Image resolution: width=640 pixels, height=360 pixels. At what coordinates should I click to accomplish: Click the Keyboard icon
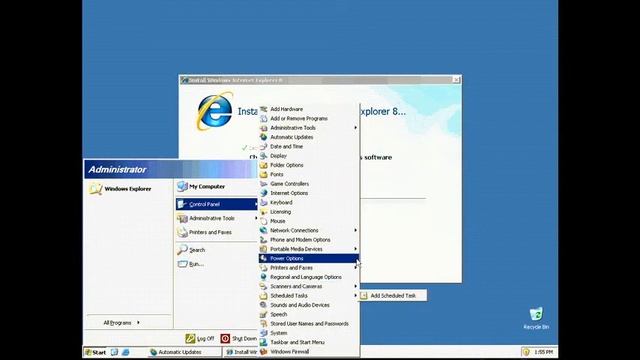coord(264,202)
